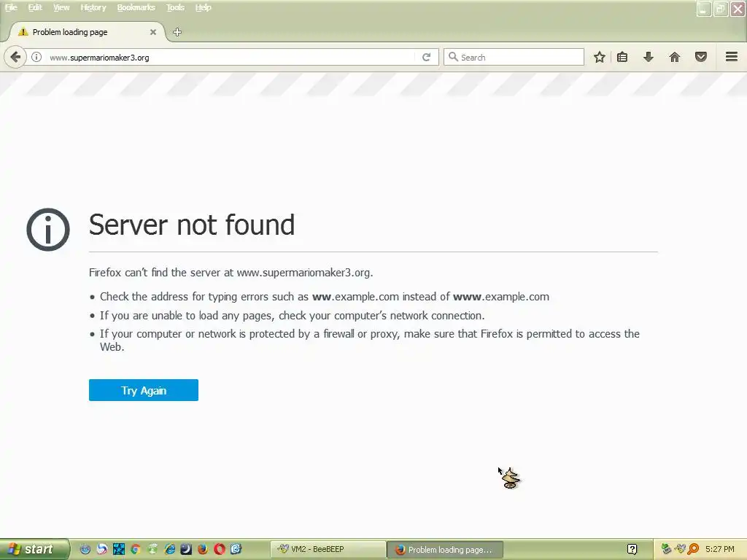Launch Google Chrome from quick launch
747x560 pixels.
135,549
